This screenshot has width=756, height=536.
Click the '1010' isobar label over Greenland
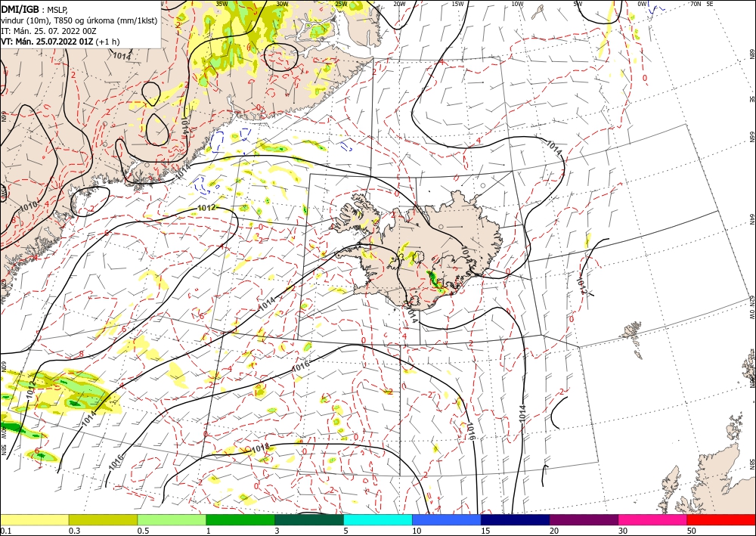pos(28,207)
